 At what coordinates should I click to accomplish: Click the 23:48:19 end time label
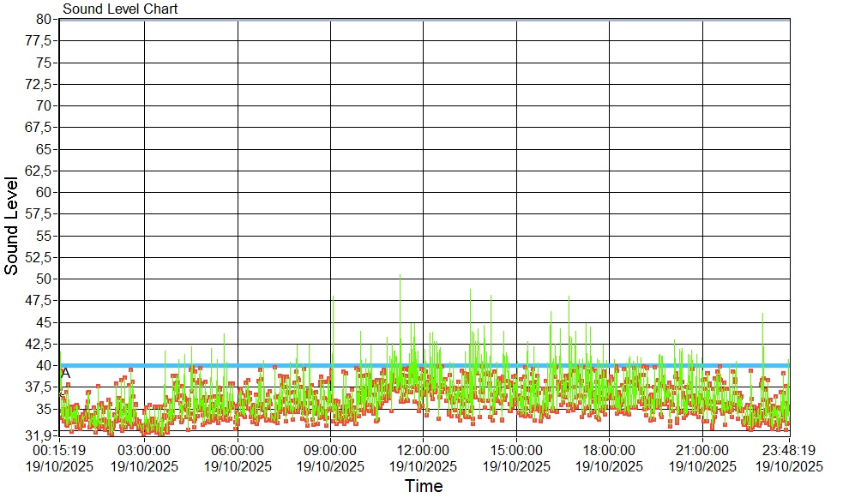pos(788,449)
